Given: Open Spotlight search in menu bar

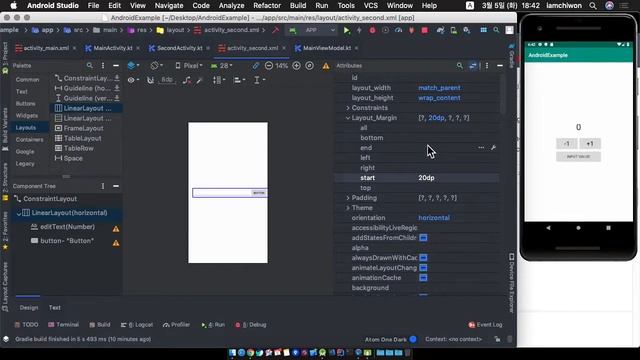Looking at the screenshot, I should coord(593,6).
